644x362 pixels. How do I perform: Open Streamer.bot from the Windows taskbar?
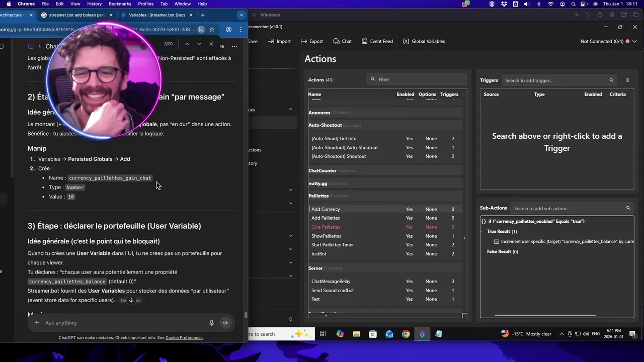pos(422,334)
